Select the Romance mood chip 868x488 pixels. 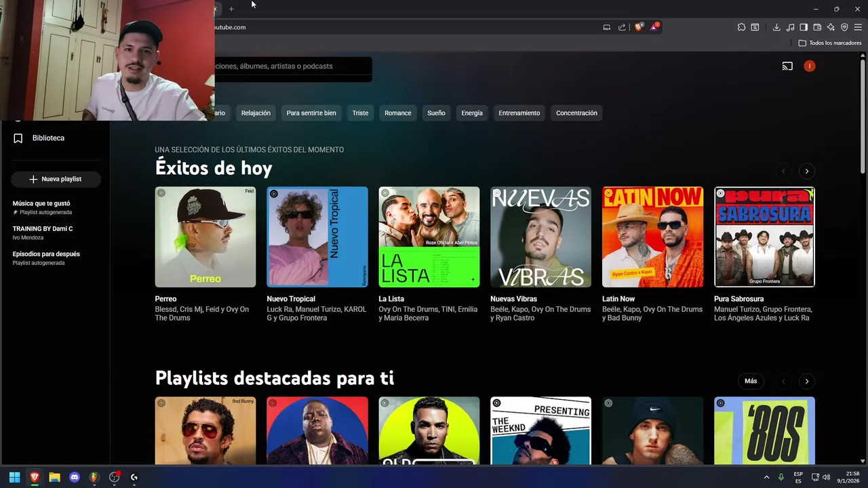tap(398, 113)
